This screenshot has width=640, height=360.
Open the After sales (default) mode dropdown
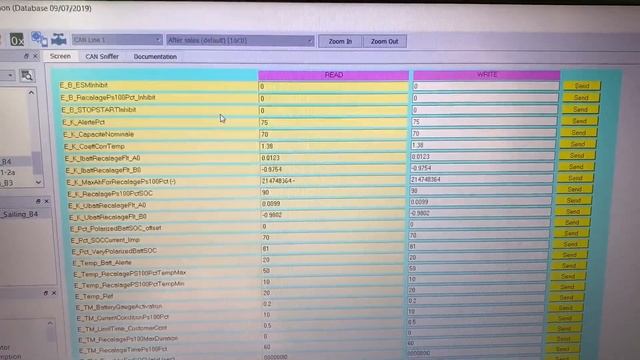pyautogui.click(x=240, y=40)
